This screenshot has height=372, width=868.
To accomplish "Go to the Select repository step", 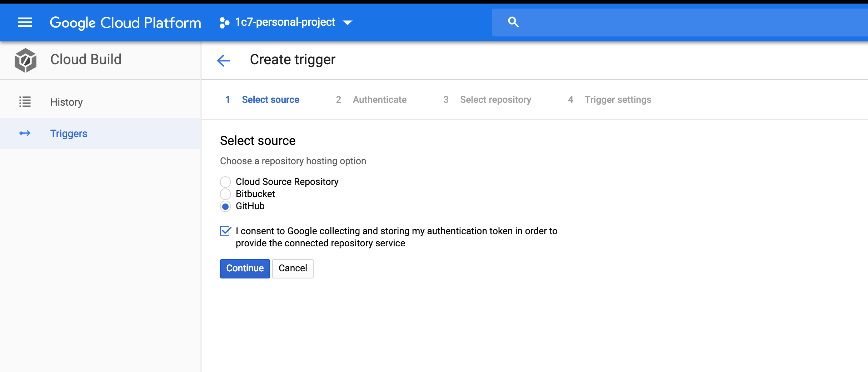I will 495,100.
